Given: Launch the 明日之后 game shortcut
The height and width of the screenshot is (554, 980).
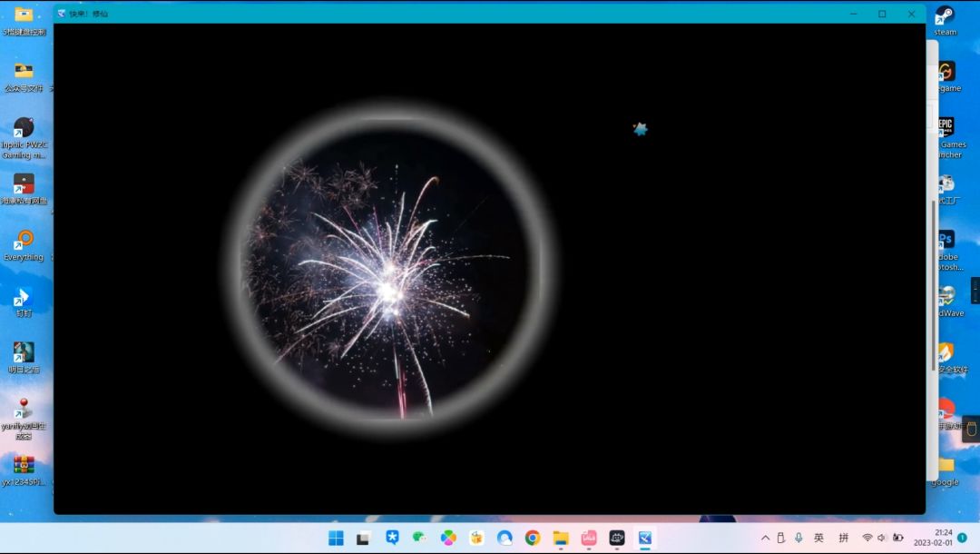Looking at the screenshot, I should pyautogui.click(x=24, y=352).
